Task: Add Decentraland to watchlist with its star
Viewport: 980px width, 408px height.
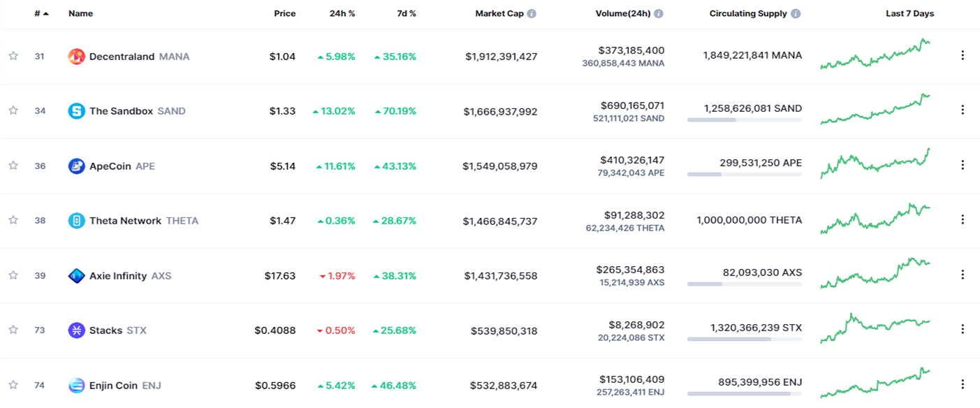Action: (13, 56)
